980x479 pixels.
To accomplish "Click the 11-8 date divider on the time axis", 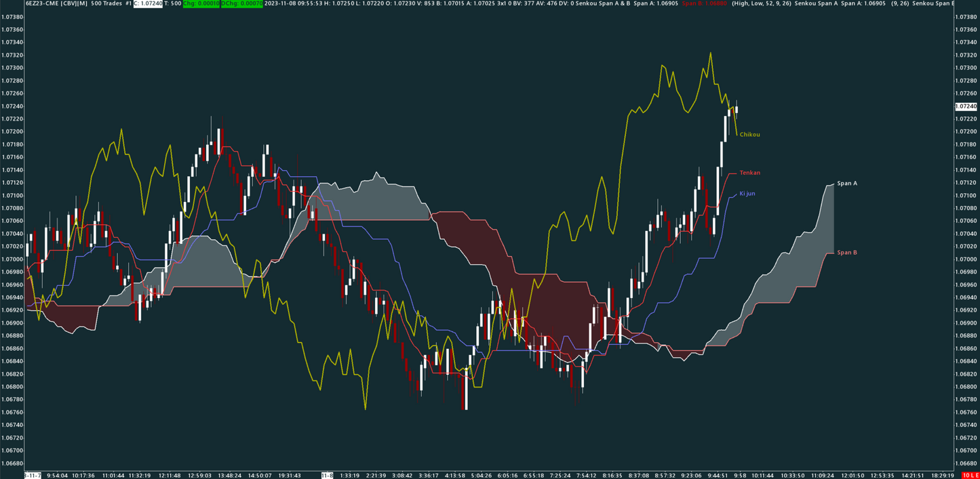I will 326,476.
